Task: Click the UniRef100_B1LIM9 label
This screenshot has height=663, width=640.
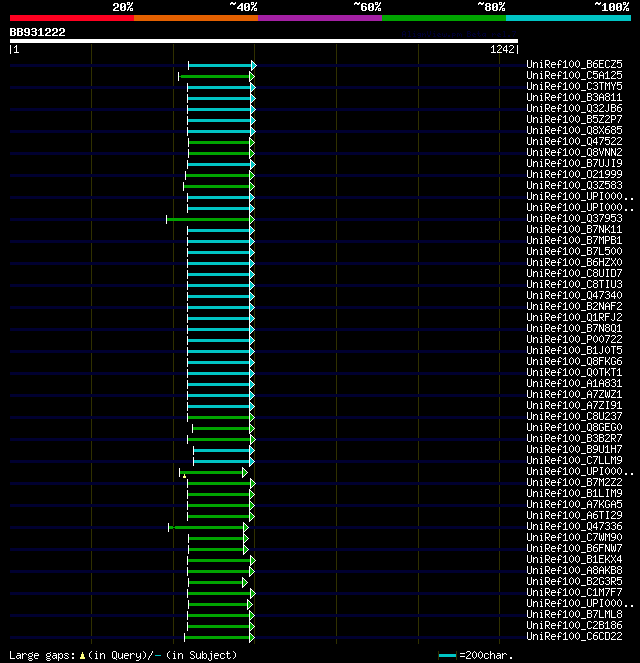Action: pyautogui.click(x=574, y=493)
